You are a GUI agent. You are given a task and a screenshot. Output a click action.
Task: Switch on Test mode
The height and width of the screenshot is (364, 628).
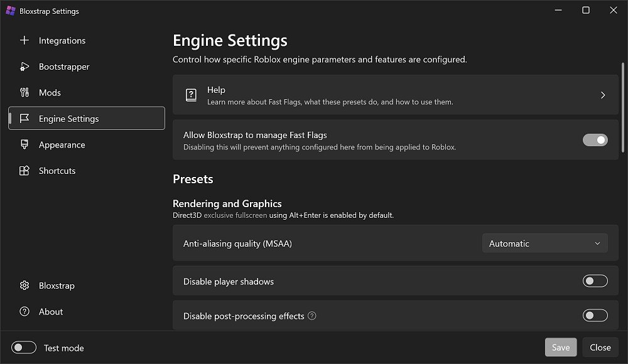pyautogui.click(x=24, y=348)
